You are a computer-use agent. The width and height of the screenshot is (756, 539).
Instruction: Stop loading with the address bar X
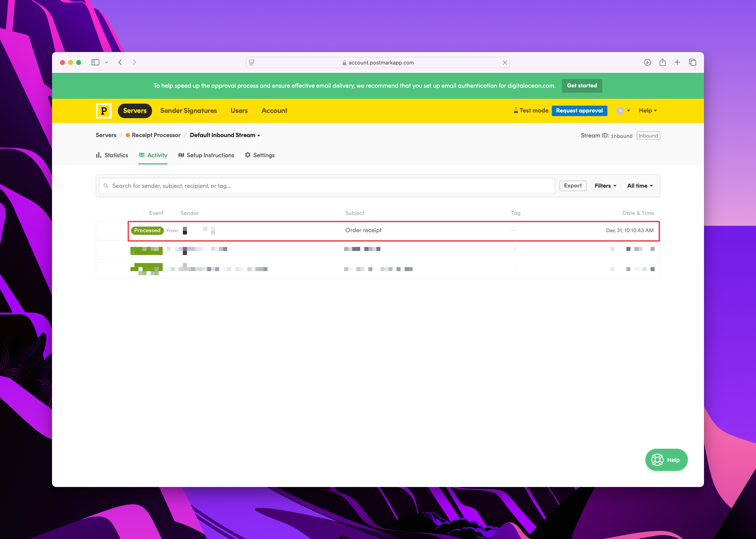click(505, 63)
